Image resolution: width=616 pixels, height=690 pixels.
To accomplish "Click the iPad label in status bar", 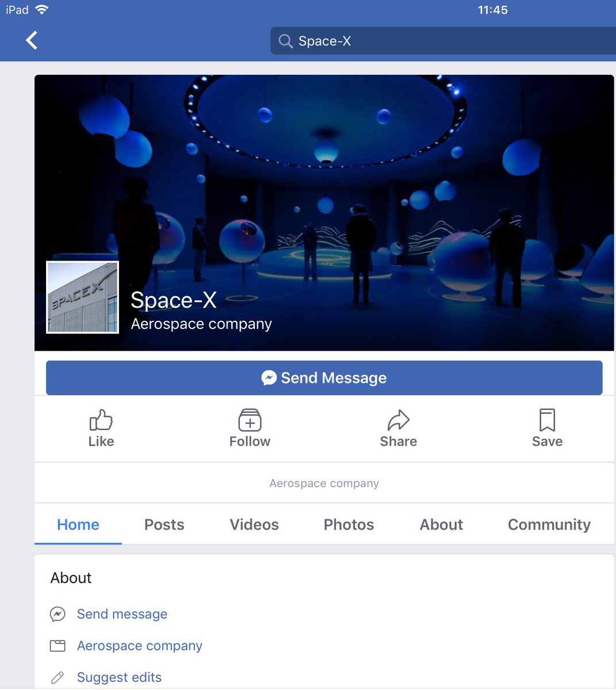I will [17, 10].
